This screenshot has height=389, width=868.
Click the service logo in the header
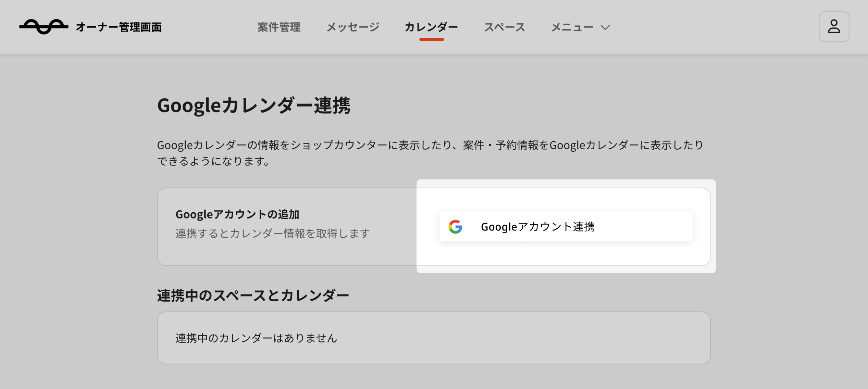45,27
